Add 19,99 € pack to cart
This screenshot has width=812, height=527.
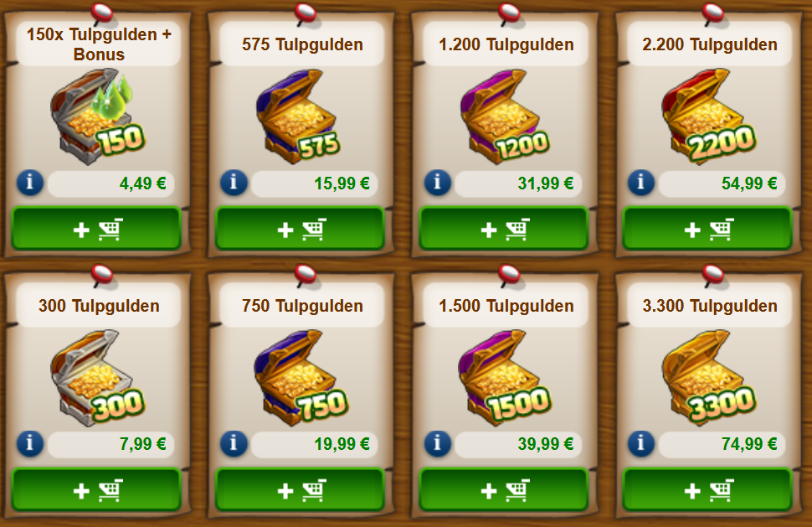click(x=300, y=489)
